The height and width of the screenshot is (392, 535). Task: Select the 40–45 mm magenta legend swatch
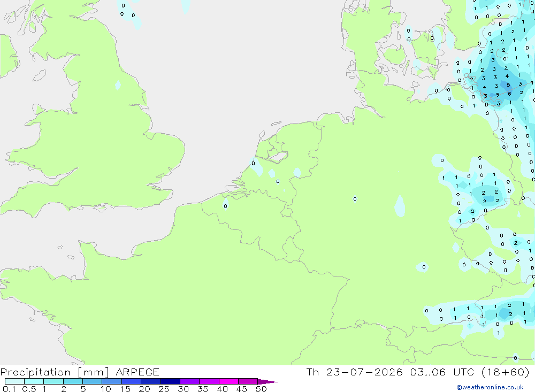(228, 381)
